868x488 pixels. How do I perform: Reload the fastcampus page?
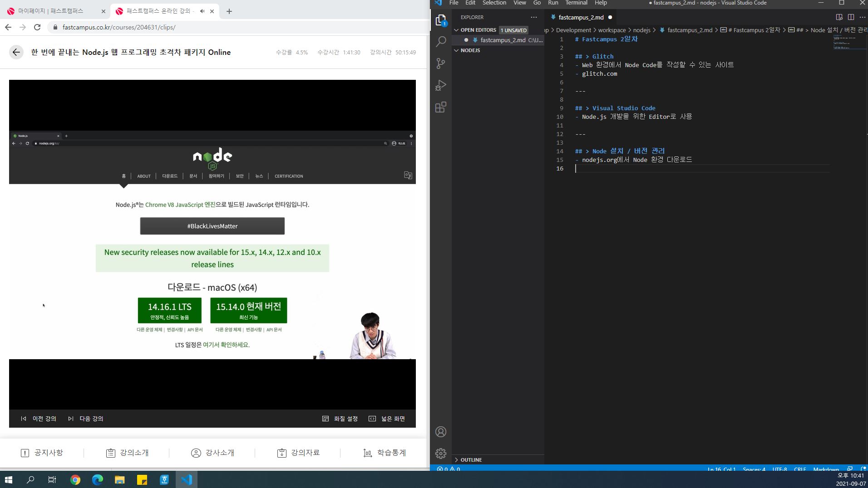(37, 27)
